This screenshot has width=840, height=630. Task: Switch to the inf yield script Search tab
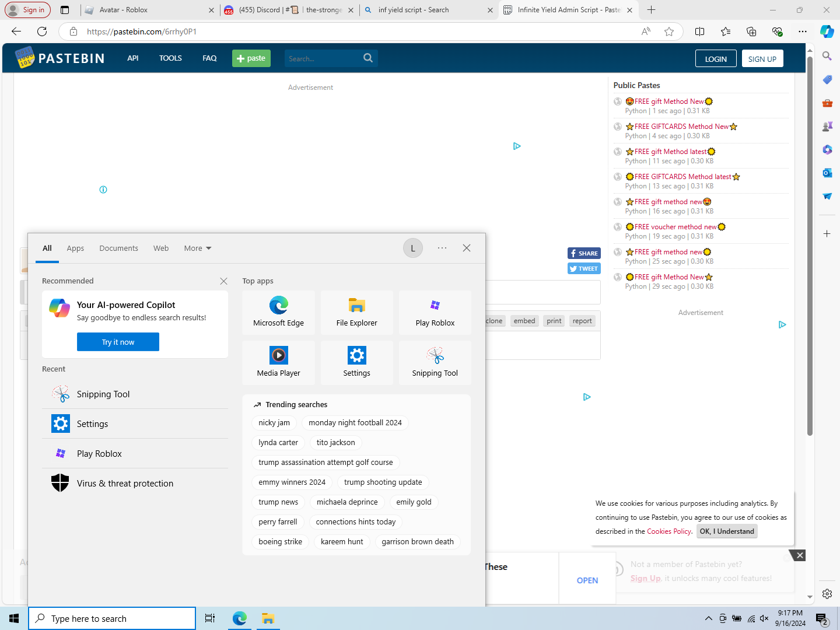pos(428,10)
